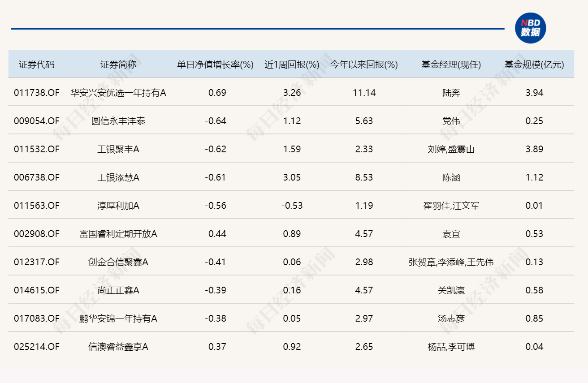Click year-to-date return 8.53

click(x=364, y=177)
